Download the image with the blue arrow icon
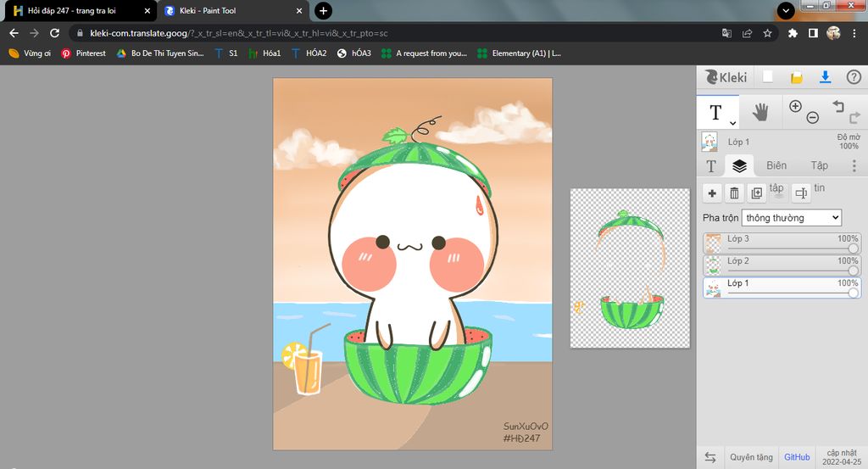Screen dimensions: 868x469 coord(825,77)
